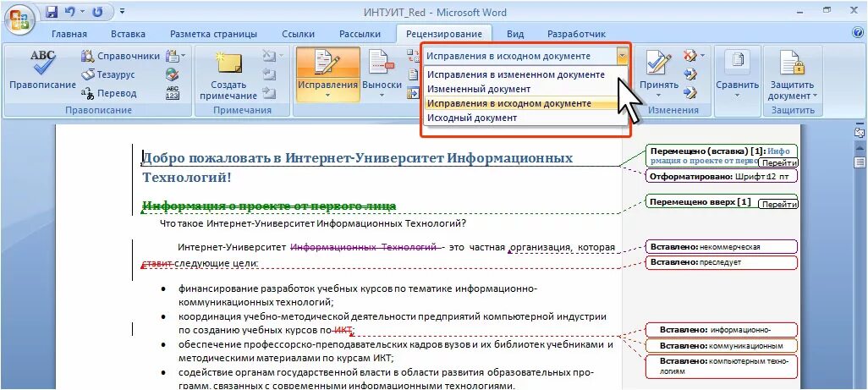The height and width of the screenshot is (390, 868).
Task: Expand the Исправления button arrow
Action: 327,96
